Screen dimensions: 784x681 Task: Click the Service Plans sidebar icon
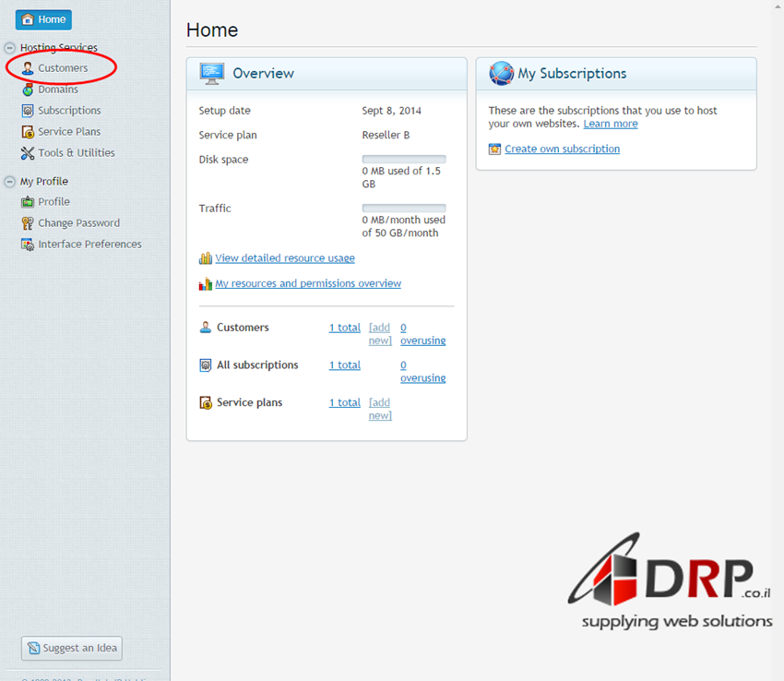(28, 132)
